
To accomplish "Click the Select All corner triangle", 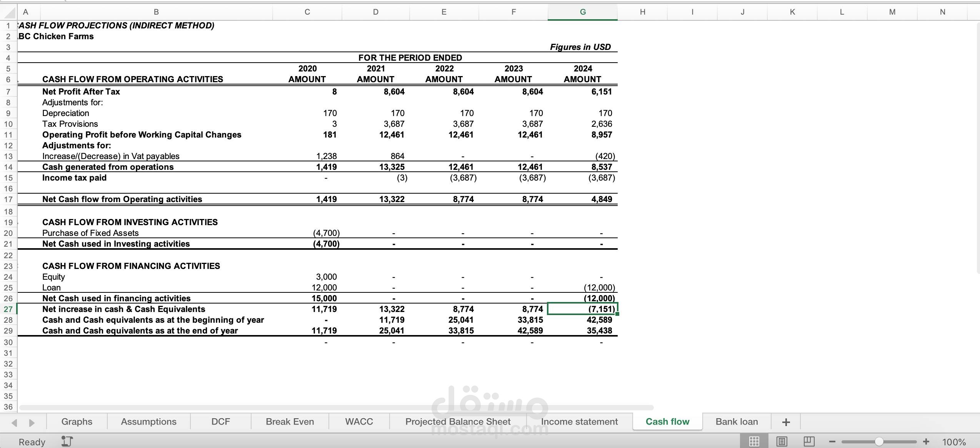I will [11, 13].
